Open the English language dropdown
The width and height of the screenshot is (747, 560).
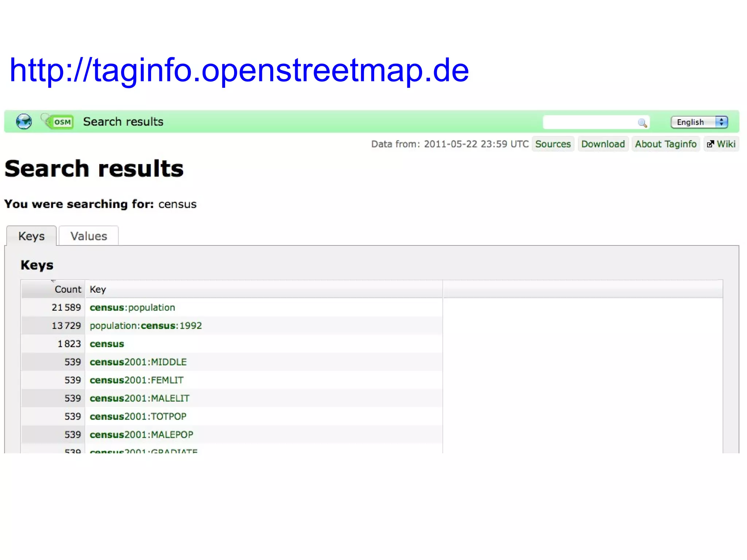[699, 122]
